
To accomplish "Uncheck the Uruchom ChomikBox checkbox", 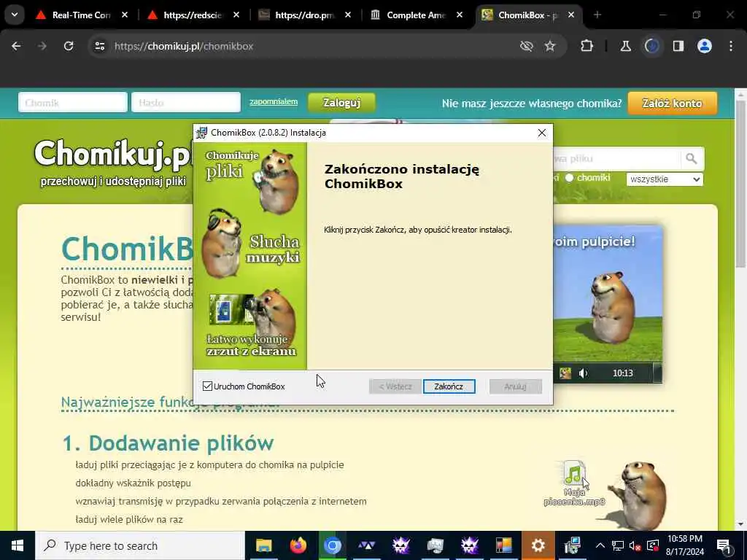I will coord(207,386).
